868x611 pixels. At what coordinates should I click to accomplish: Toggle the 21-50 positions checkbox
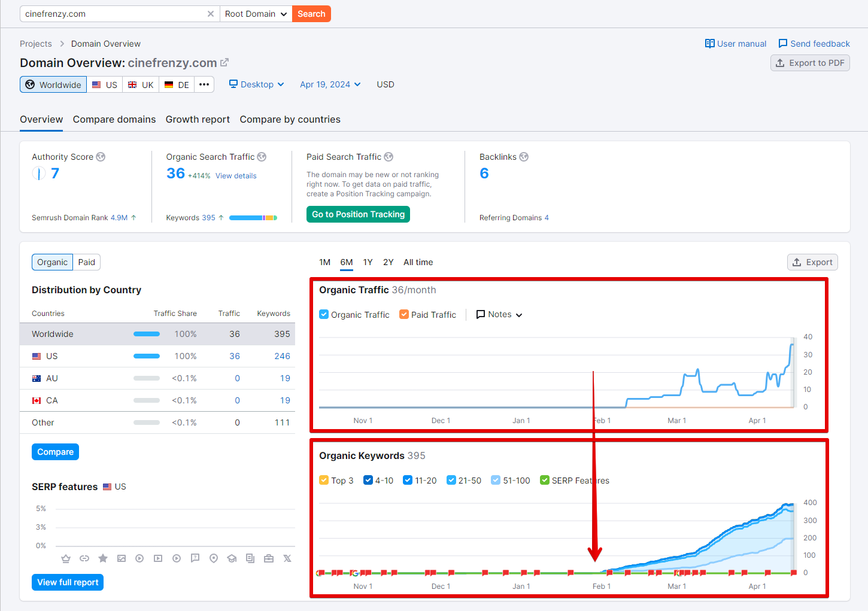[x=451, y=480]
